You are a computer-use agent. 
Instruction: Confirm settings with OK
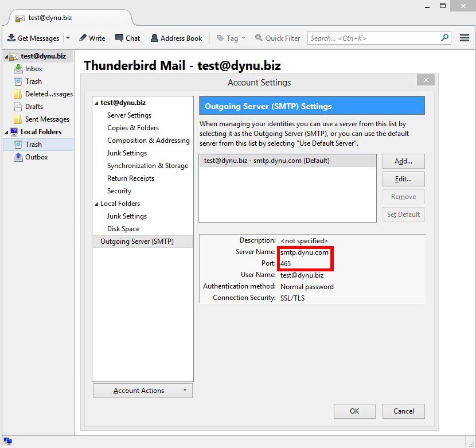coord(354,411)
